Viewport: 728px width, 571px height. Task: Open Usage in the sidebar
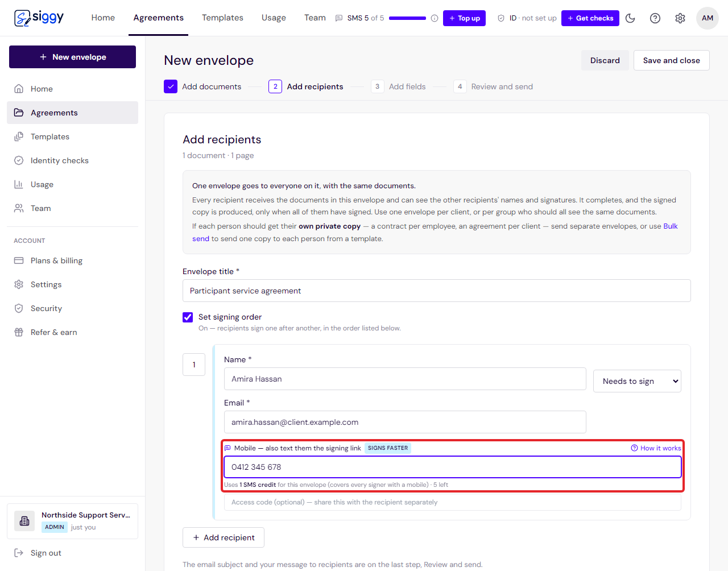(72, 184)
